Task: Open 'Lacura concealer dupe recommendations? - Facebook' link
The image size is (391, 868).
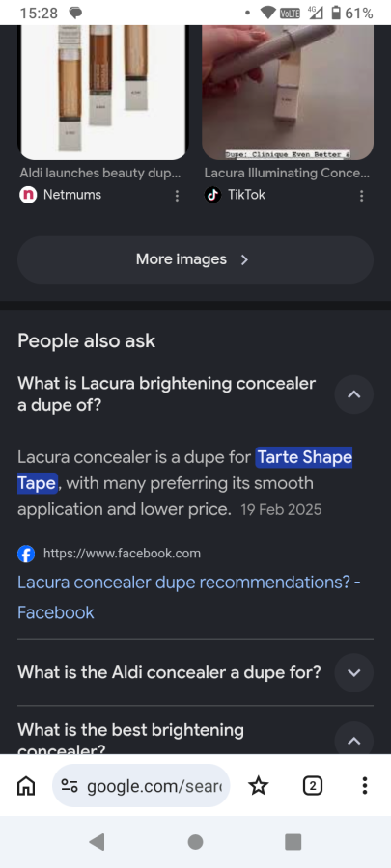Action: pyautogui.click(x=189, y=597)
